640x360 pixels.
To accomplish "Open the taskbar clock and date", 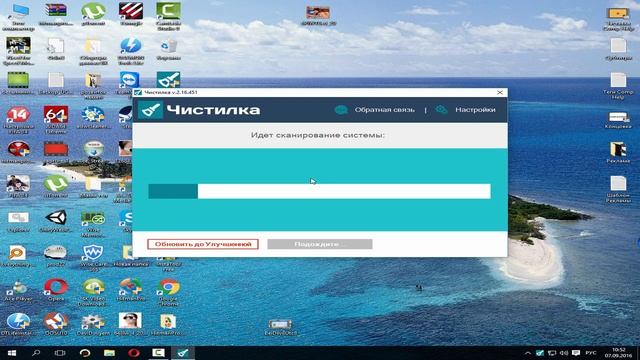I will coord(618,353).
